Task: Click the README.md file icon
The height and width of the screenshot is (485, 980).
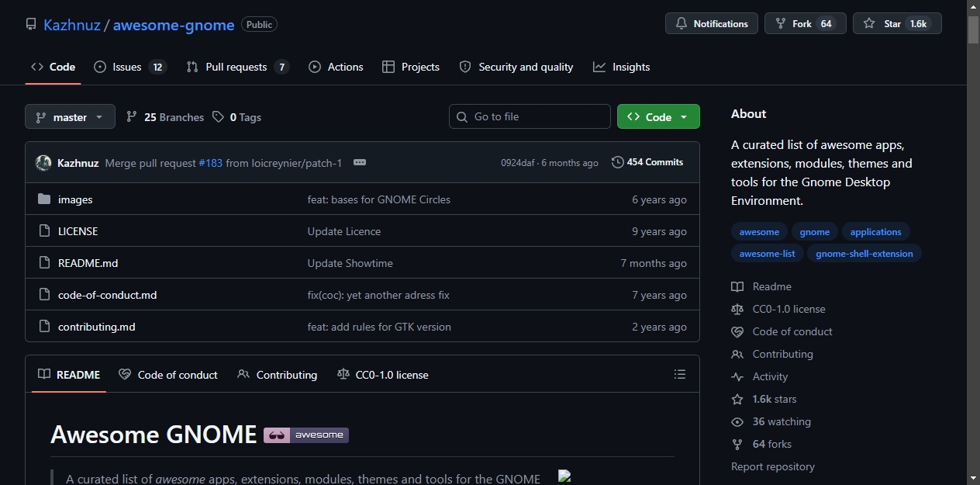Action: click(x=44, y=263)
